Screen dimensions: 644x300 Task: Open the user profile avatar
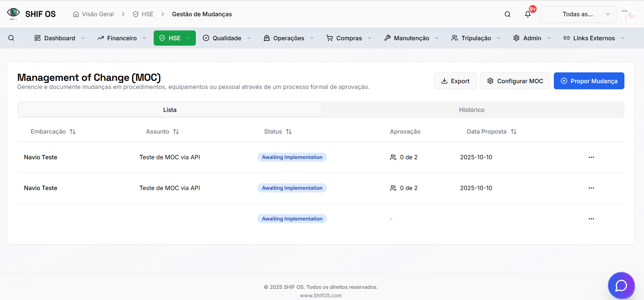pos(628,14)
